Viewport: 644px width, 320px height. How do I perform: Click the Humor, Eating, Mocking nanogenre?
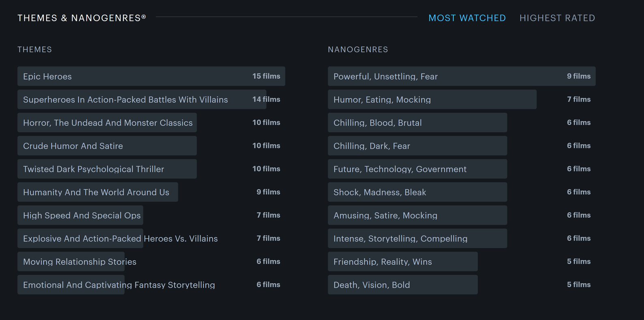[382, 99]
